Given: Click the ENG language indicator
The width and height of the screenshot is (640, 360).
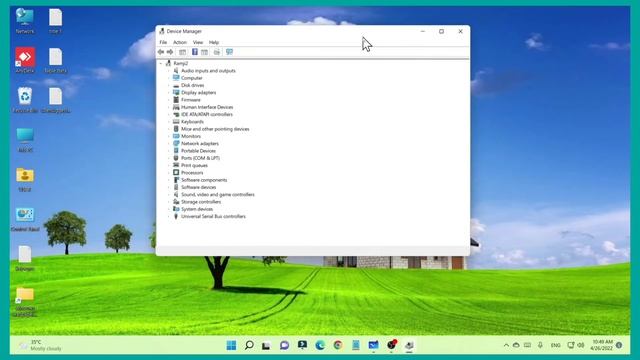Looking at the screenshot, I should [x=556, y=345].
